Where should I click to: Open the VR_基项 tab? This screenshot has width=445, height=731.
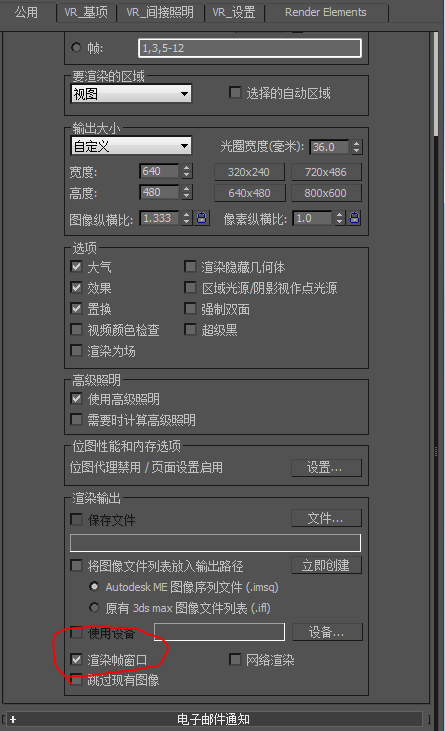coord(86,13)
